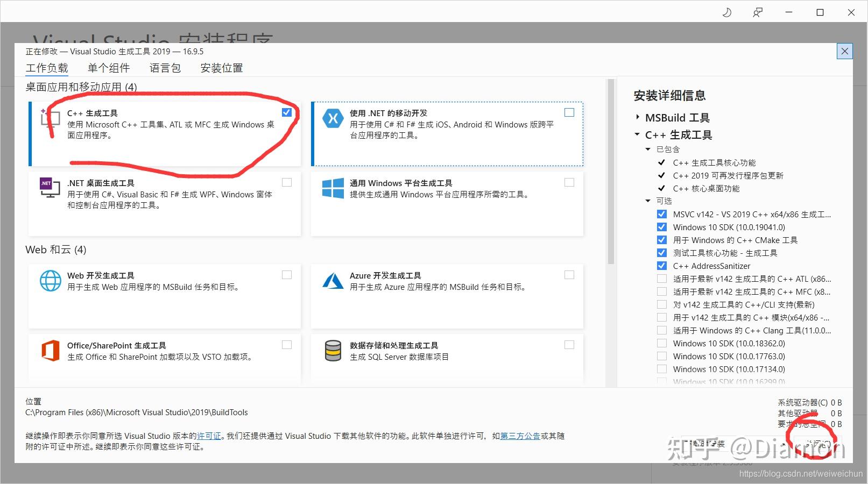This screenshot has width=868, height=484.
Task: Click the Web 和云 (4) section heading
Action: point(56,250)
